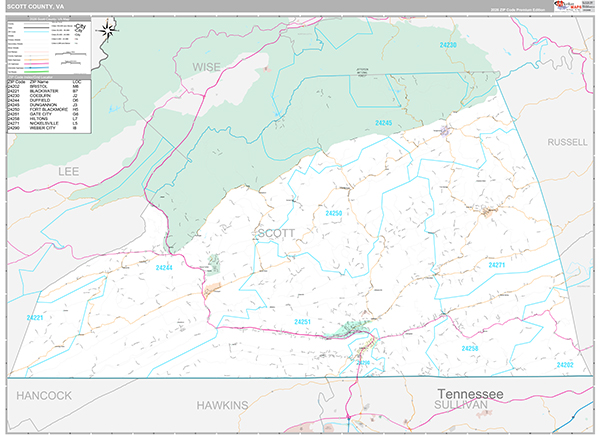600x435 pixels.
Task: Click the 24230 ZIP label on map
Action: tap(448, 45)
